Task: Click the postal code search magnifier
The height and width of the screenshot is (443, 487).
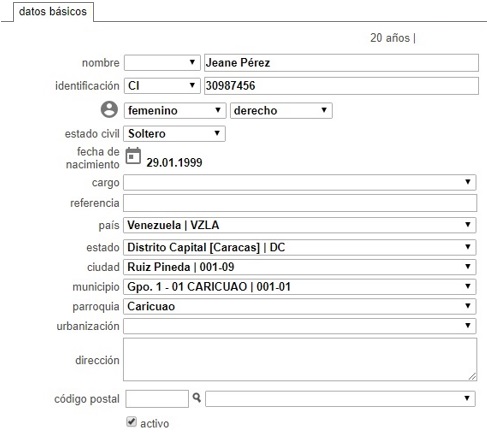Action: tap(197, 397)
